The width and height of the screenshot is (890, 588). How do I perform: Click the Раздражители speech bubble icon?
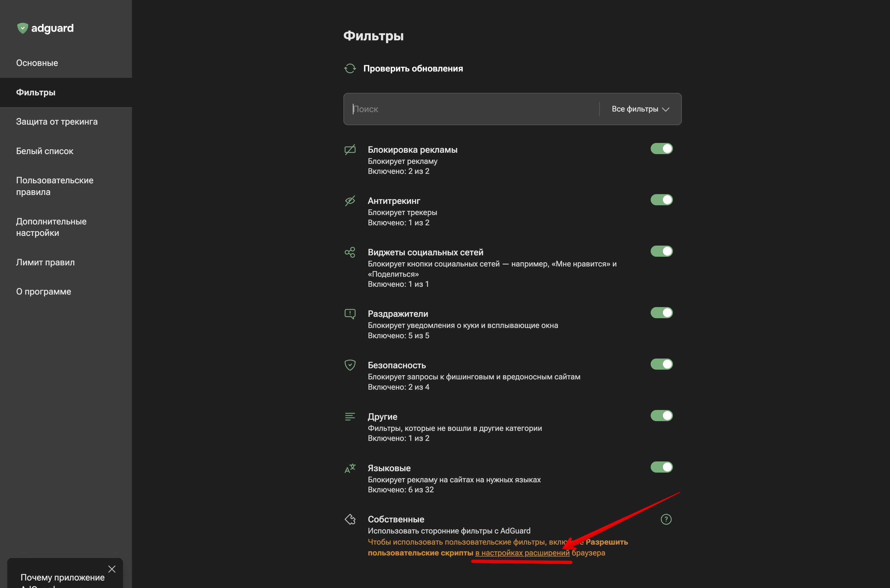click(350, 314)
